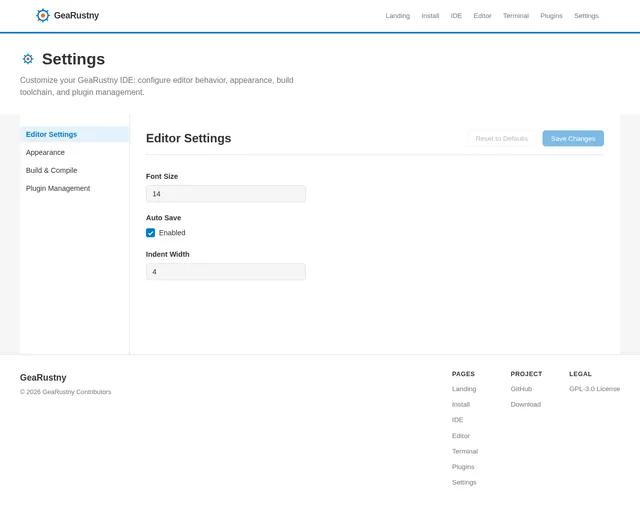
Task: Open Download link in footer
Action: [526, 405]
